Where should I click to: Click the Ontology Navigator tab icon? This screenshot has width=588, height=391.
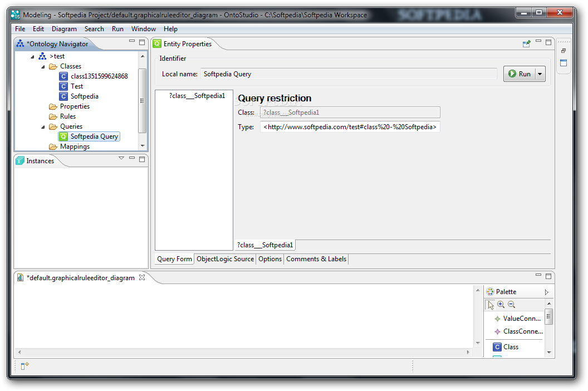coord(20,43)
